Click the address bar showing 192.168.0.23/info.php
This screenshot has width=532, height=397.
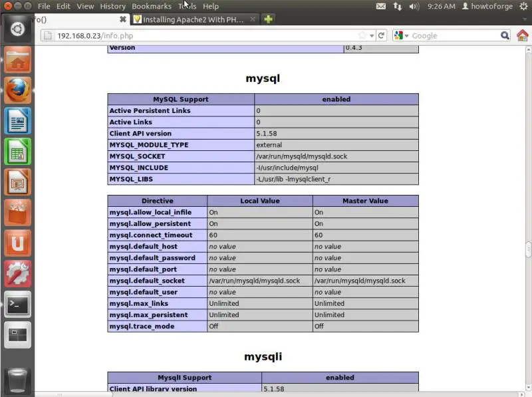coord(207,36)
